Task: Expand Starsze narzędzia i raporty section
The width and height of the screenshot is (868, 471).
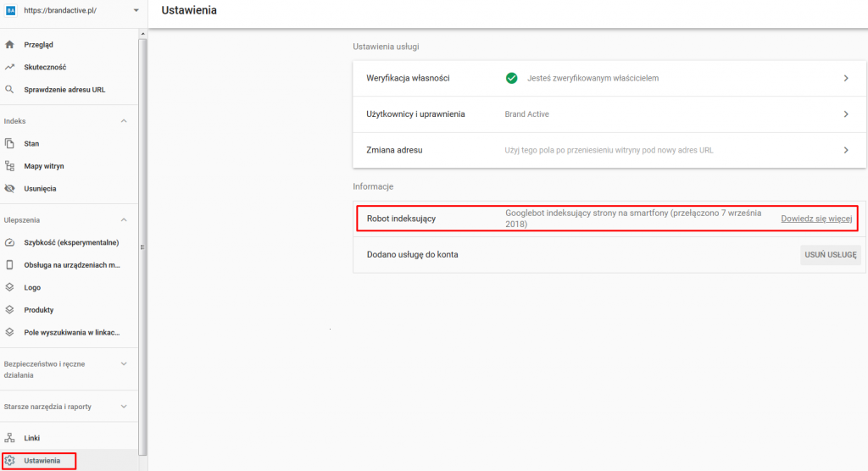Action: (124, 407)
